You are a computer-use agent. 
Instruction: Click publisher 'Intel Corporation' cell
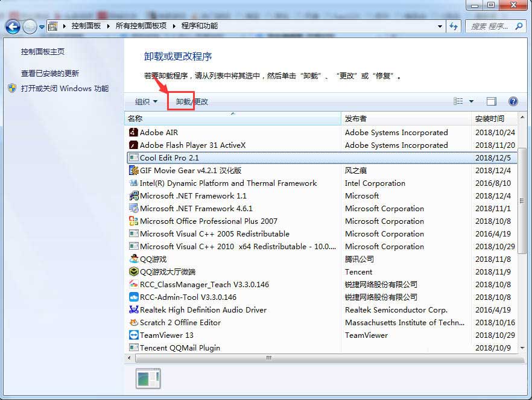click(375, 183)
